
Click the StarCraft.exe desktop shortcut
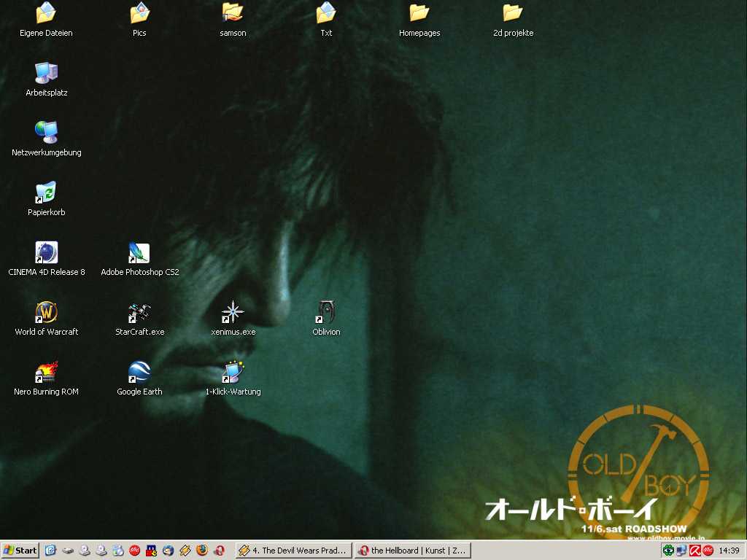[x=139, y=313]
